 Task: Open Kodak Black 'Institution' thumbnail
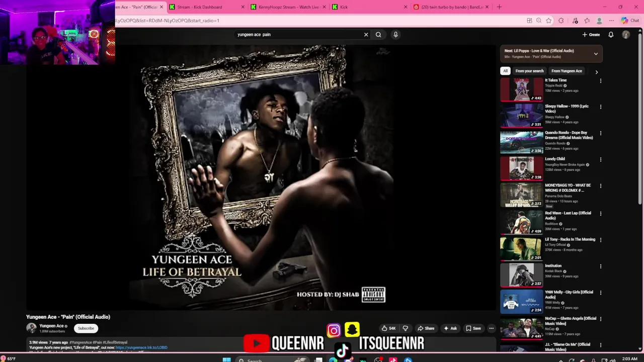click(x=522, y=275)
